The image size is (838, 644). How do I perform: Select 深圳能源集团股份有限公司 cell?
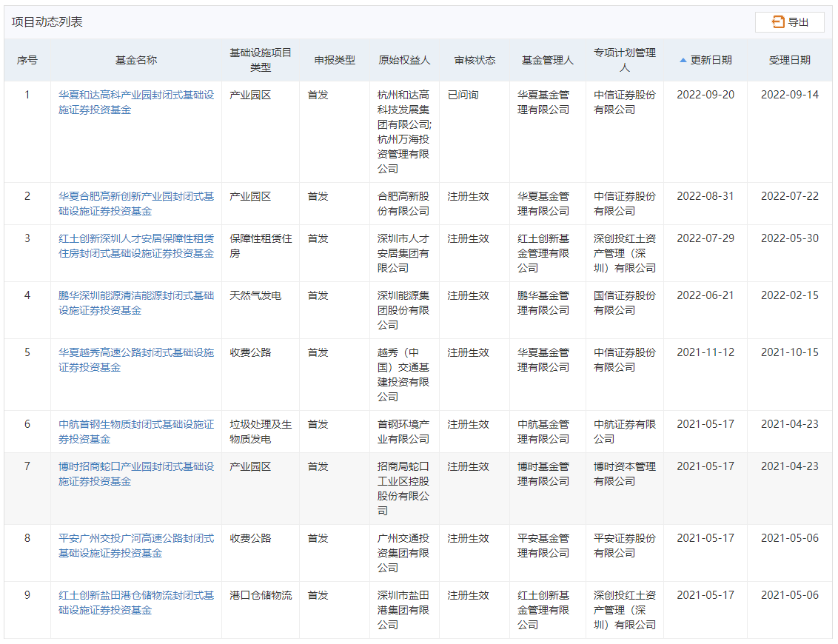tap(403, 310)
